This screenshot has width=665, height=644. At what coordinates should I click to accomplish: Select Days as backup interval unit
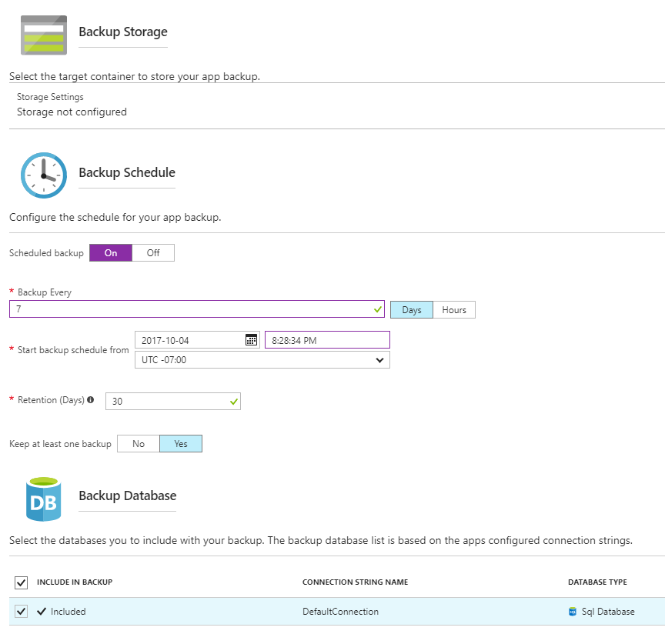[412, 309]
